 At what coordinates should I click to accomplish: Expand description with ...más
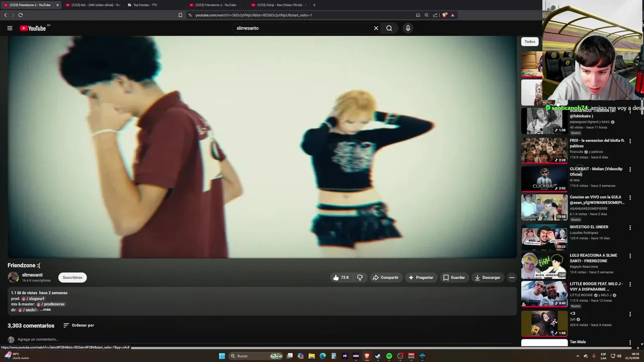pyautogui.click(x=46, y=310)
